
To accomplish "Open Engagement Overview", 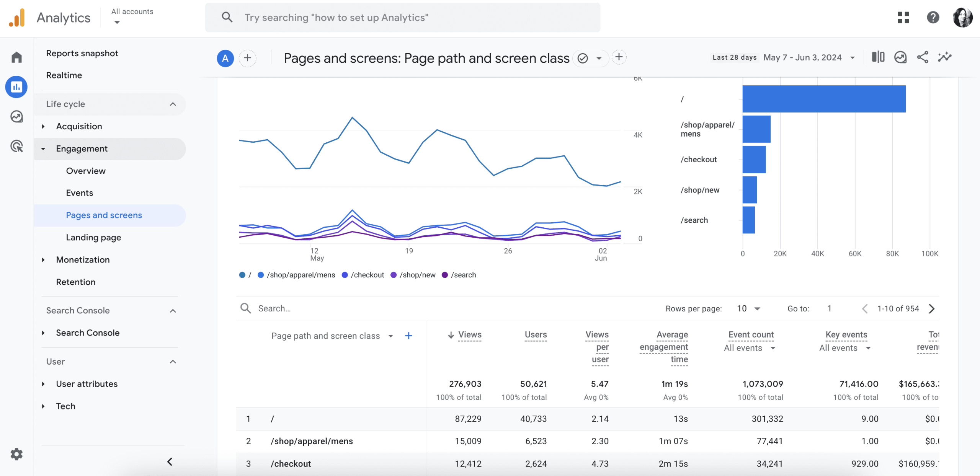I will point(86,171).
